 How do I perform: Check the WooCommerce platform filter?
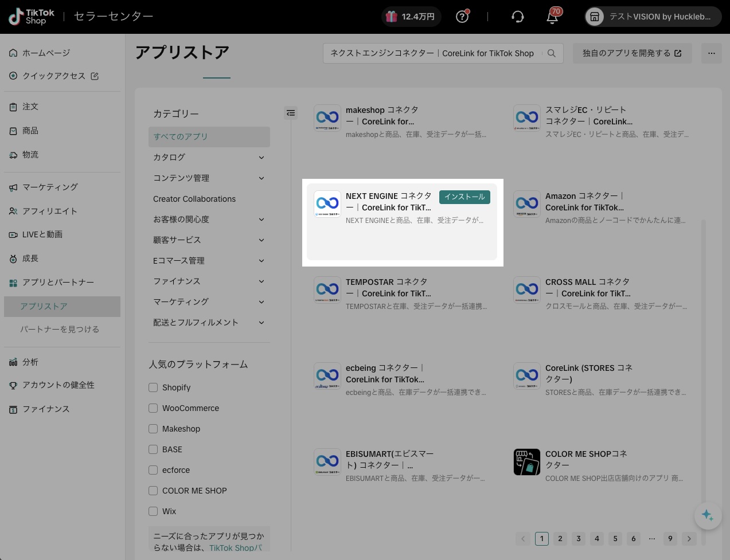[153, 408]
